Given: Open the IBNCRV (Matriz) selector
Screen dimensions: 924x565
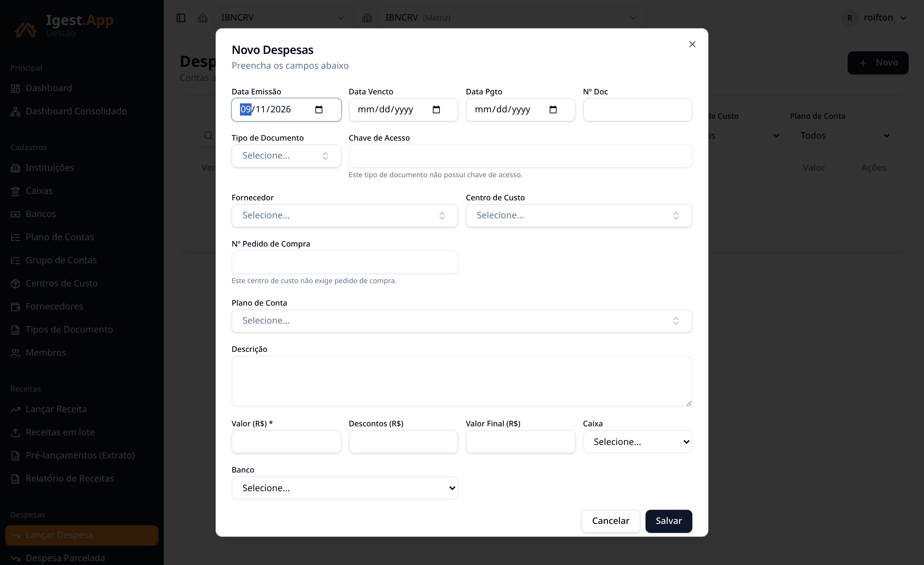Looking at the screenshot, I should click(511, 18).
